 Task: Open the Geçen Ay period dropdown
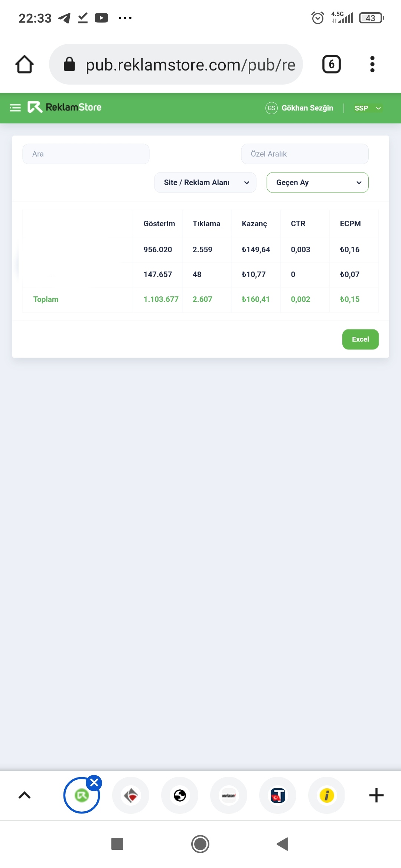coord(317,183)
